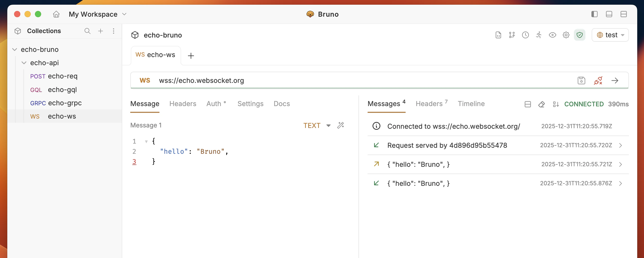Send the WebSocket message with the arrow button

point(615,80)
